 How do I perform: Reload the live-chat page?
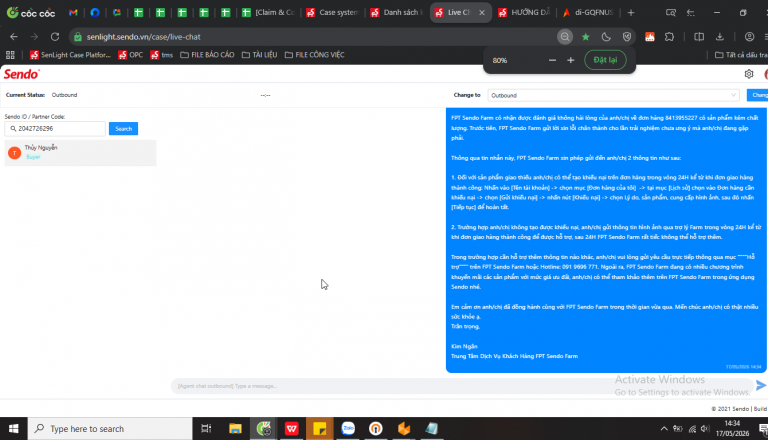pyautogui.click(x=55, y=37)
